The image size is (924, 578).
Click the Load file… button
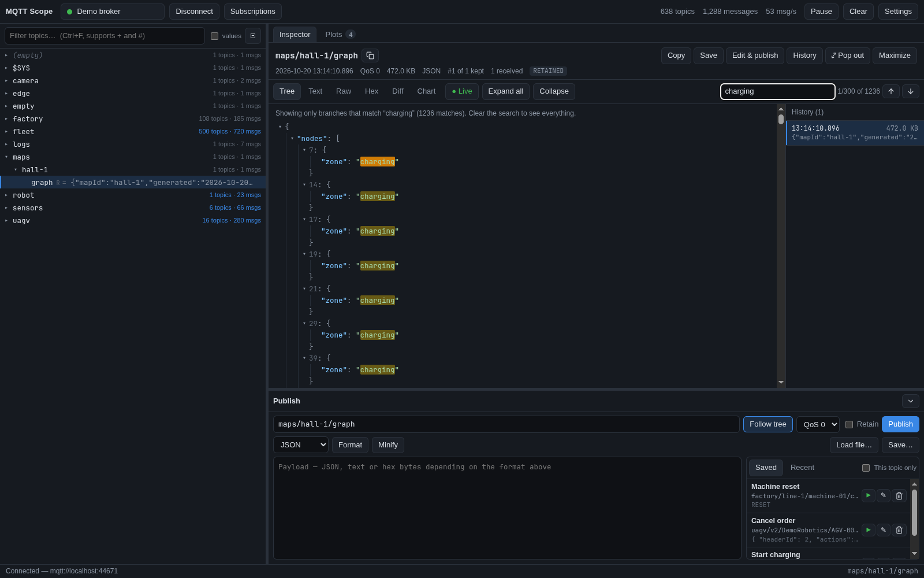(854, 445)
